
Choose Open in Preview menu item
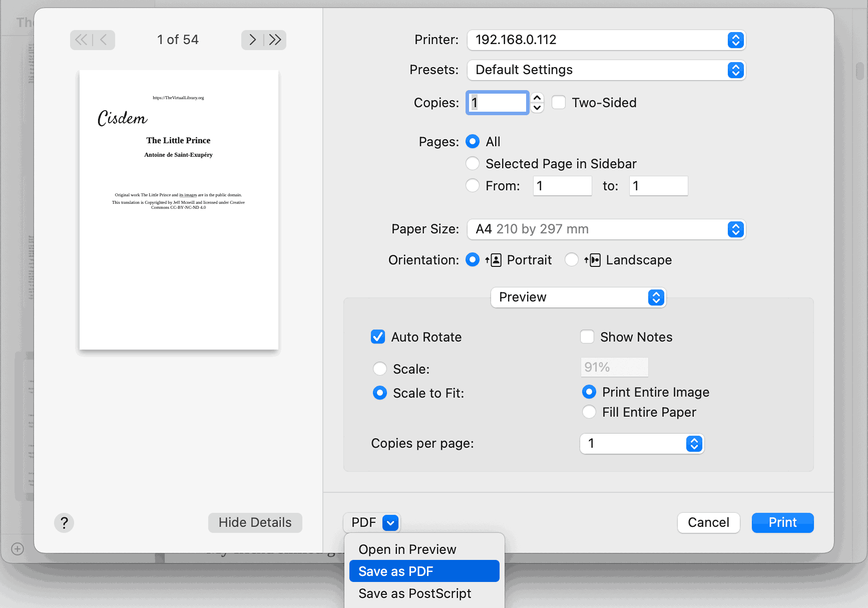pos(424,549)
